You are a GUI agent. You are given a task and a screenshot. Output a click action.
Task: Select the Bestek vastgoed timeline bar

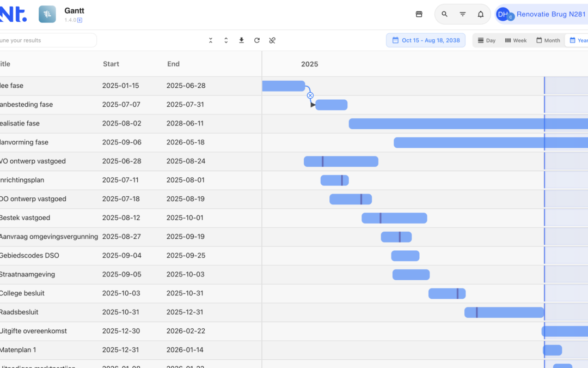394,218
